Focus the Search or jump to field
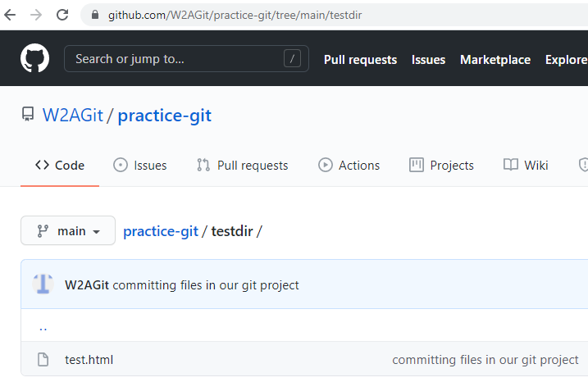The image size is (588, 382). (x=186, y=58)
